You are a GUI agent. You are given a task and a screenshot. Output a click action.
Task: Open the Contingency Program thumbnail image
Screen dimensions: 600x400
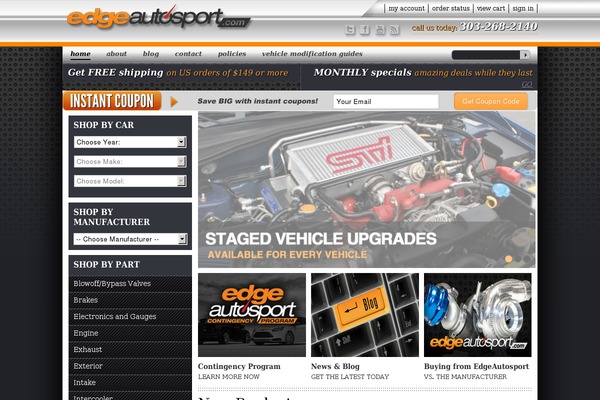252,315
